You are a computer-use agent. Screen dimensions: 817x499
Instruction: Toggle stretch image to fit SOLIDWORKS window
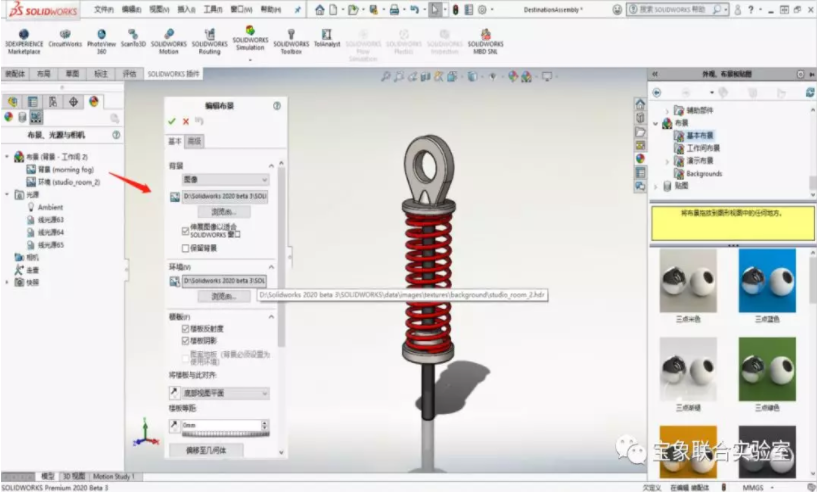(185, 230)
